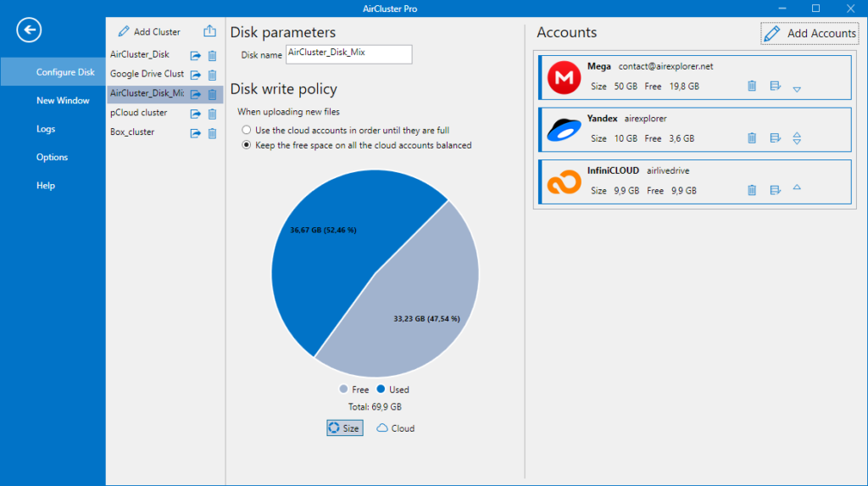Remove the Mega account via trash icon

click(x=752, y=86)
